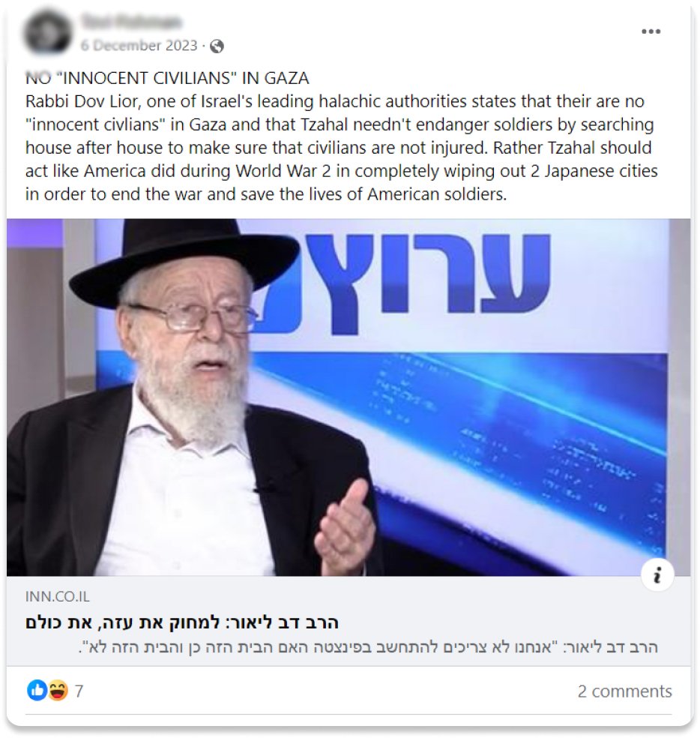Click the speaker's black hat in the preview image

184,256
